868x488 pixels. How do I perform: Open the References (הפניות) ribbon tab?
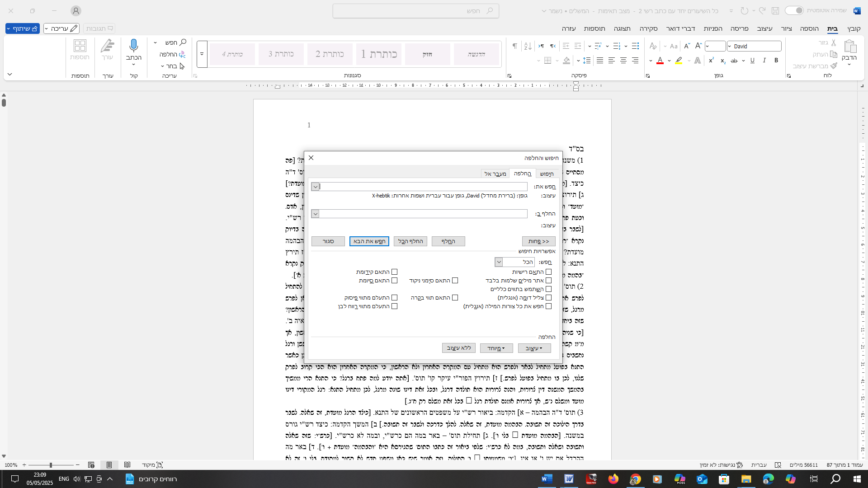[x=713, y=28]
